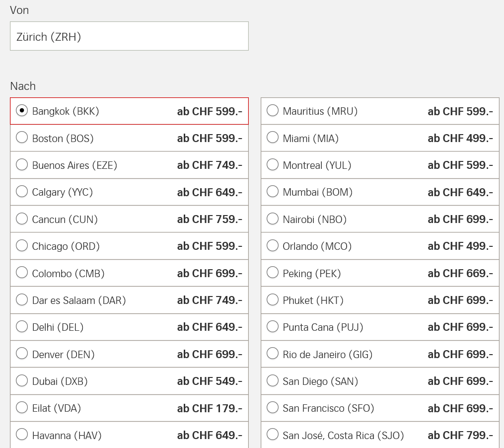Image resolution: width=504 pixels, height=448 pixels.
Task: Choose Mauritius (MRU) radio button
Action: (273, 111)
